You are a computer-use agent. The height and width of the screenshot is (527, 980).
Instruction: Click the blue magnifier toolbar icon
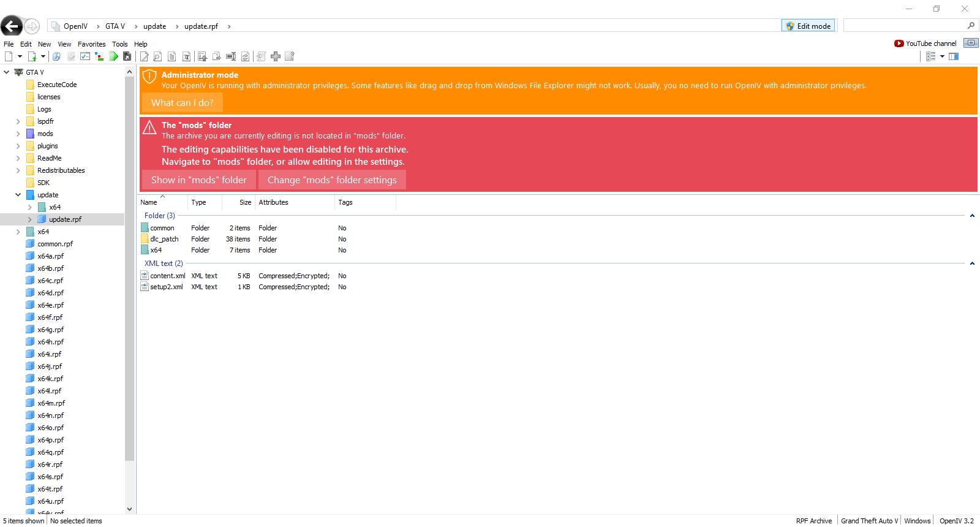[x=56, y=56]
